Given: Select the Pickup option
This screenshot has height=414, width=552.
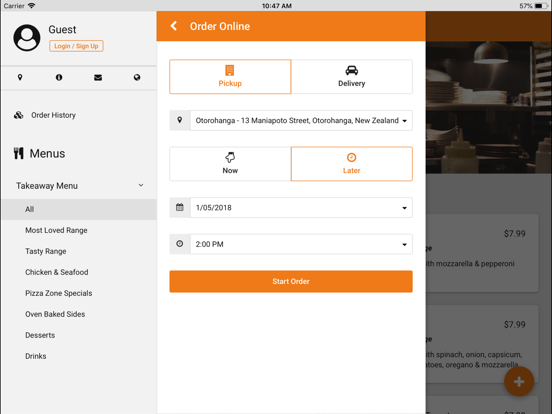Looking at the screenshot, I should tap(230, 76).
